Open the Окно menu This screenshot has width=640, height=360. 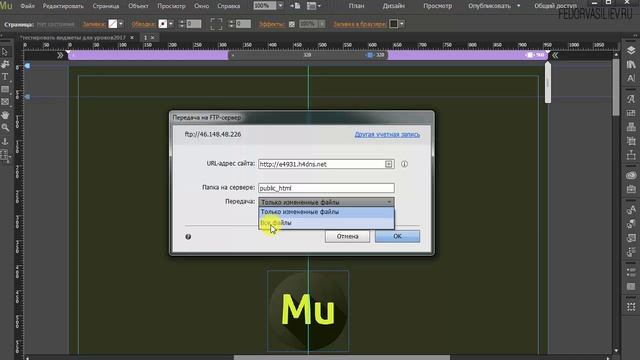pos(202,6)
